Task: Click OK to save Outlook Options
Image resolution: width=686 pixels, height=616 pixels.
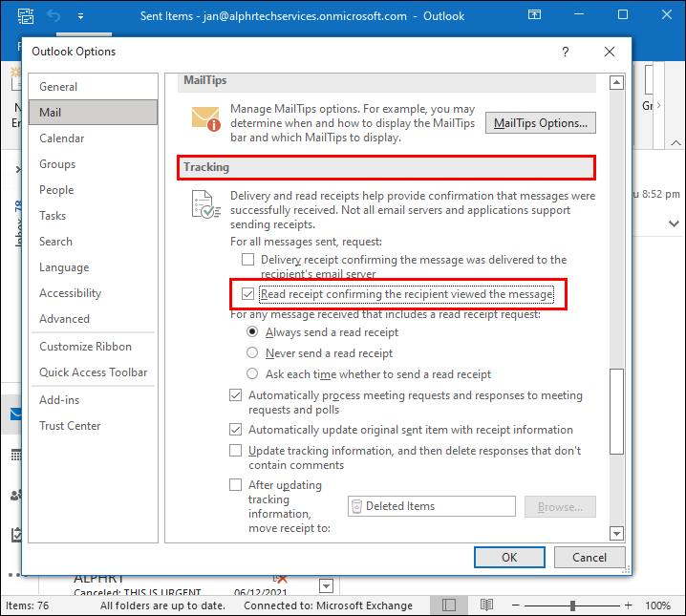Action: point(509,557)
